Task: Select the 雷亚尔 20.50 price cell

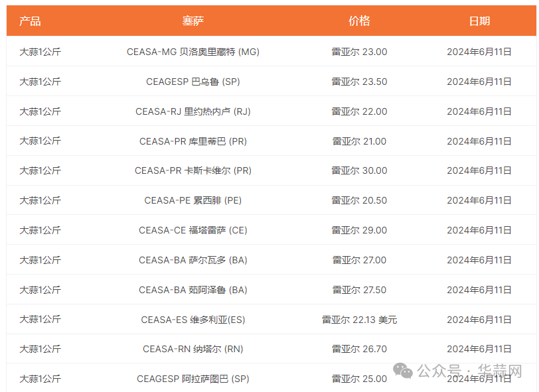Action: (x=359, y=200)
